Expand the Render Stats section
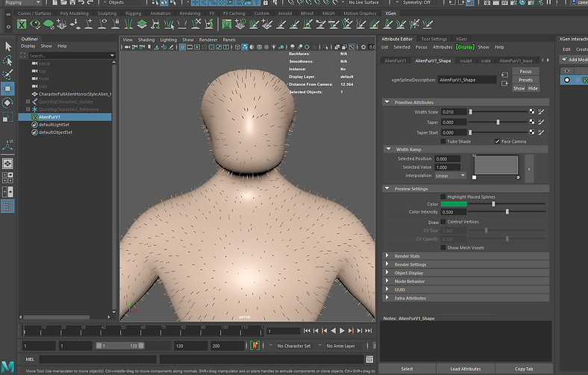Screen dimensions: 588x375 coord(387,255)
